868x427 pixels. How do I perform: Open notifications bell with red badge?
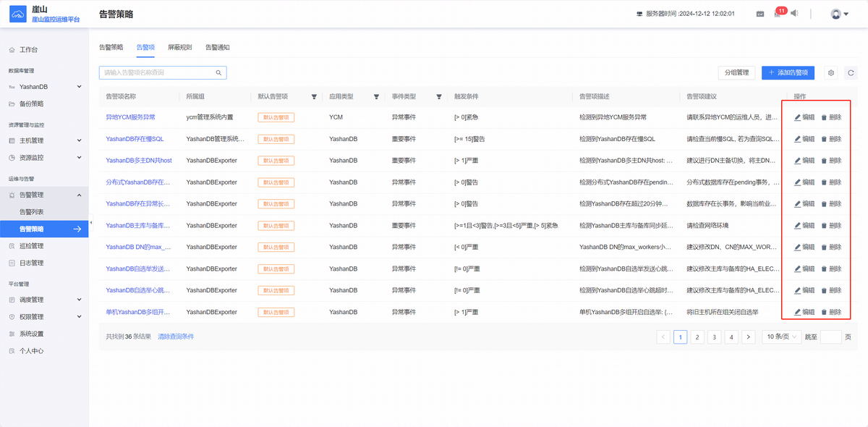point(778,13)
